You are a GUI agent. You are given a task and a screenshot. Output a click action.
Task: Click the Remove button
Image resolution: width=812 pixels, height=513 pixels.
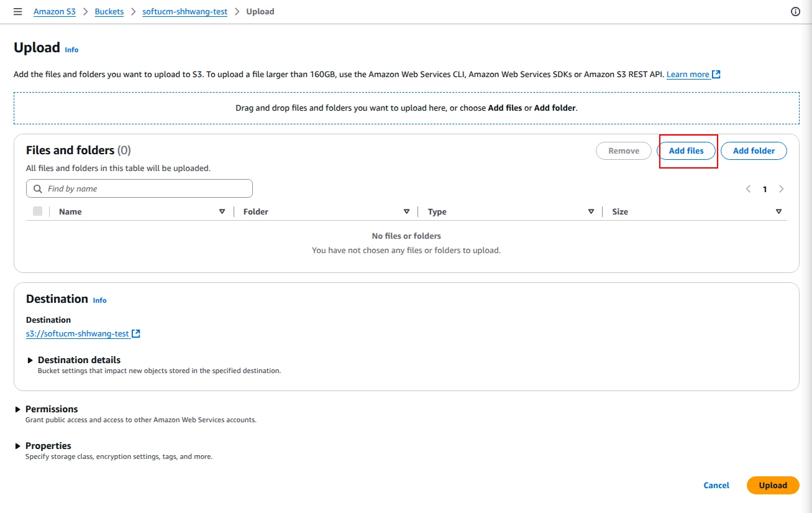coord(624,151)
